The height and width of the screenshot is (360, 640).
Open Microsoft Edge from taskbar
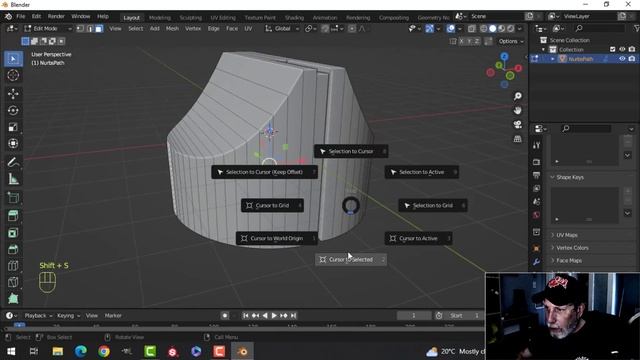(81, 351)
